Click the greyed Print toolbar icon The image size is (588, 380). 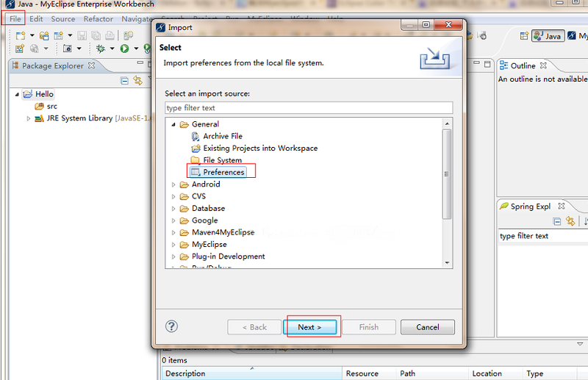click(x=110, y=35)
